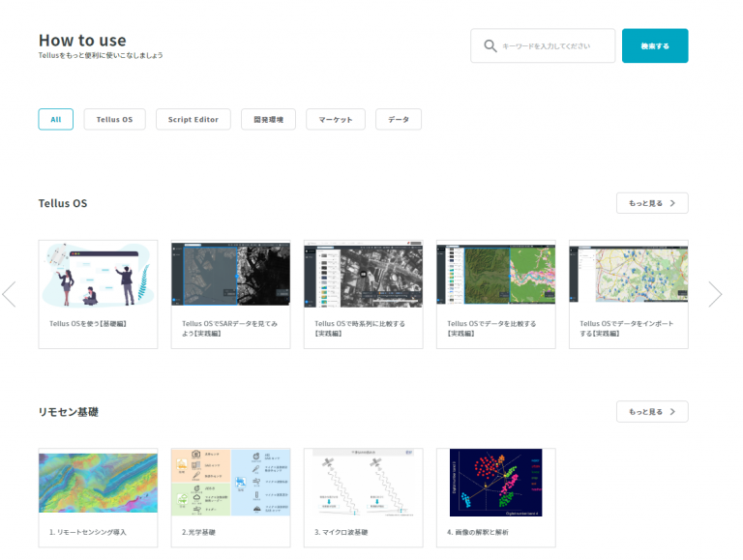
Task: Click the How to use heading
Action: (82, 41)
